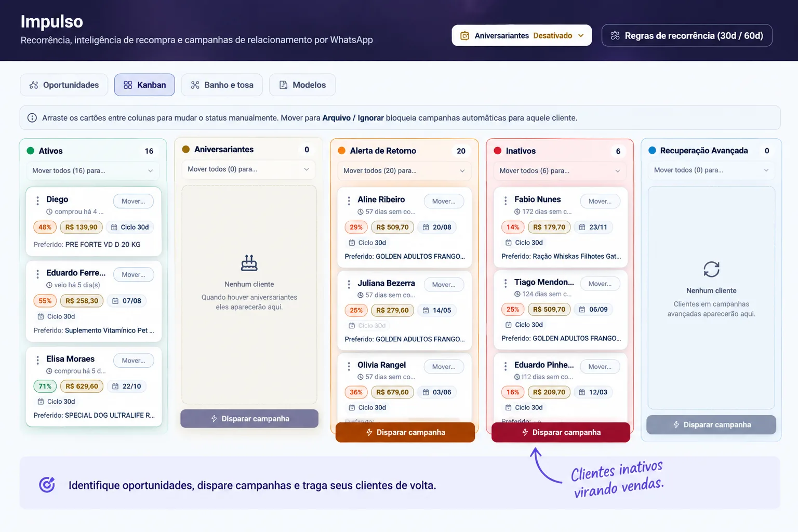Open Mover dropdown on Tiago Mendon... card

point(600,284)
